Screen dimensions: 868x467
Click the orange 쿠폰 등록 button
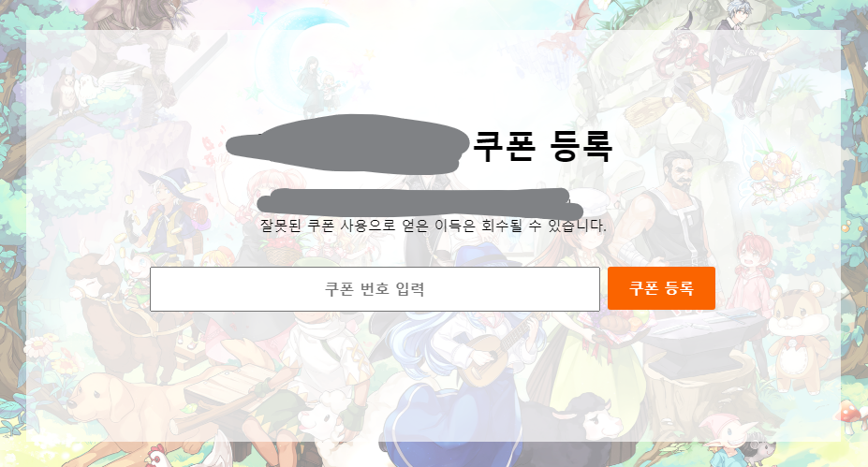(661, 288)
